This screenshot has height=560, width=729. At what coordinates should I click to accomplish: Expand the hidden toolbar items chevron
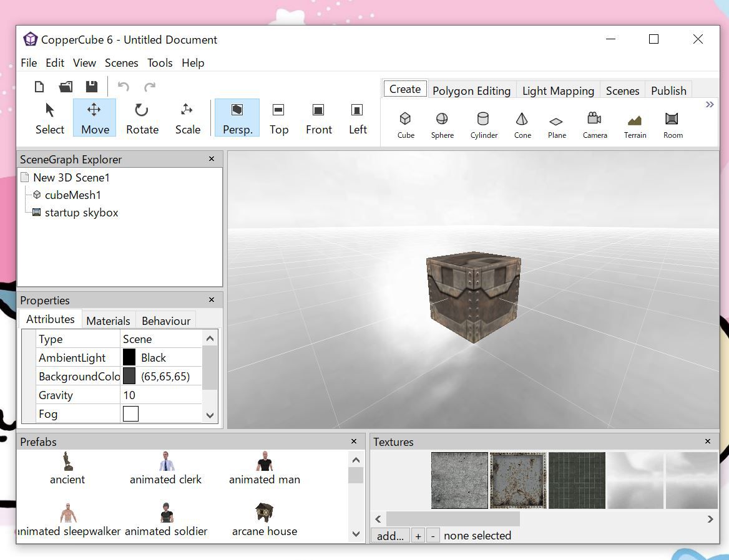tap(710, 105)
